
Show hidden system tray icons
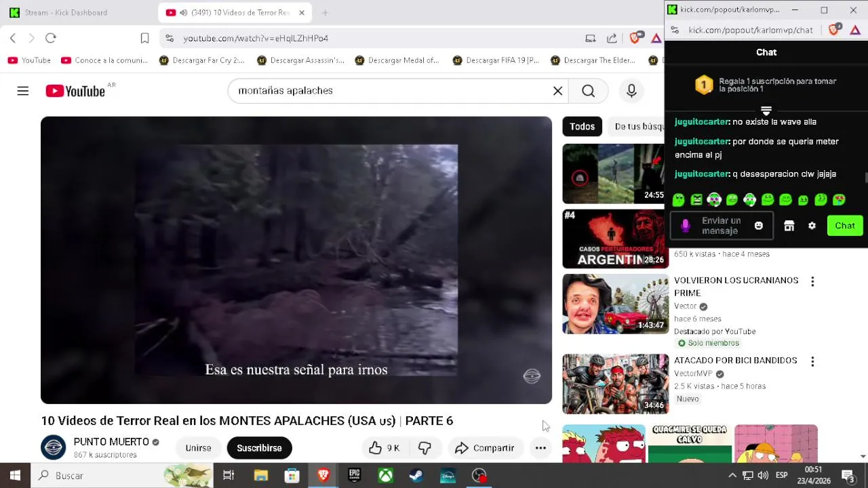click(732, 476)
